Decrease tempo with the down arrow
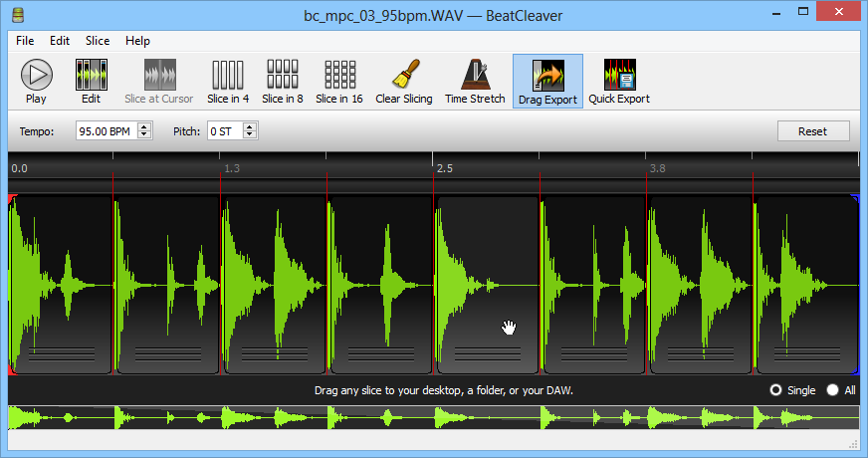Image resolution: width=868 pixels, height=458 pixels. [x=144, y=135]
